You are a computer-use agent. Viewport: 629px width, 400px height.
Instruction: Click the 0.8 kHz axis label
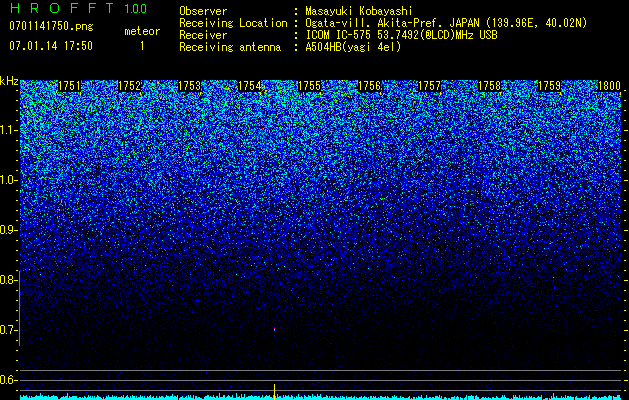[9, 280]
